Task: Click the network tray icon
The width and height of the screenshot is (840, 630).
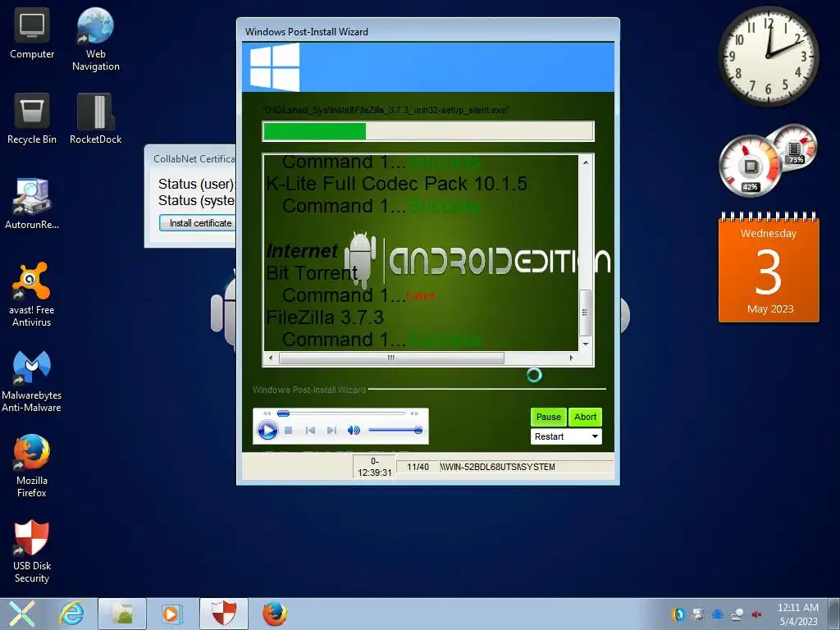Action: coord(737,614)
